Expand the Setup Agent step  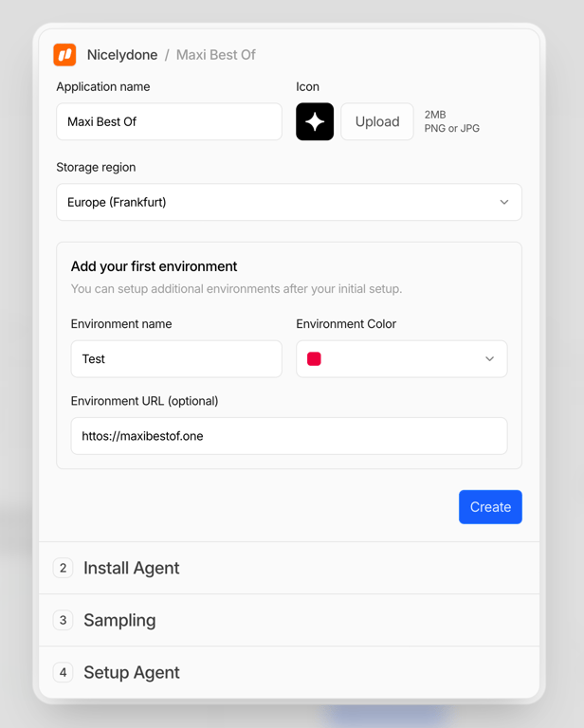pyautogui.click(x=289, y=672)
